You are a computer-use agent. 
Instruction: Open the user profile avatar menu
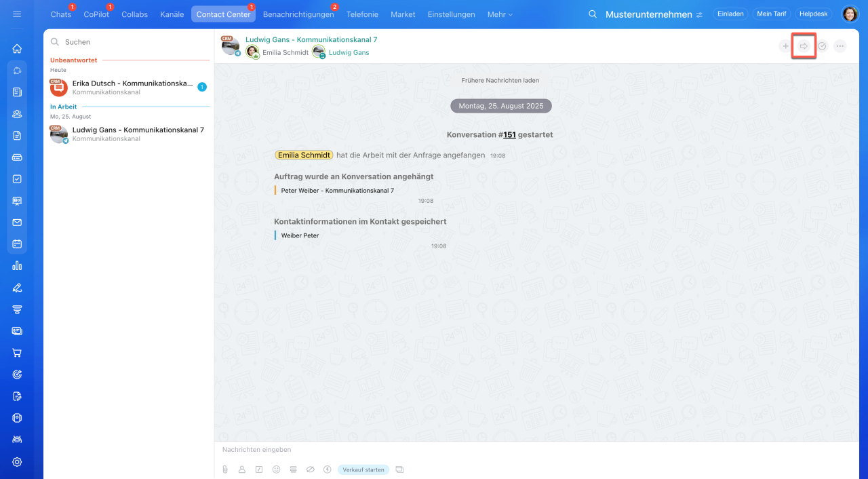coord(850,14)
